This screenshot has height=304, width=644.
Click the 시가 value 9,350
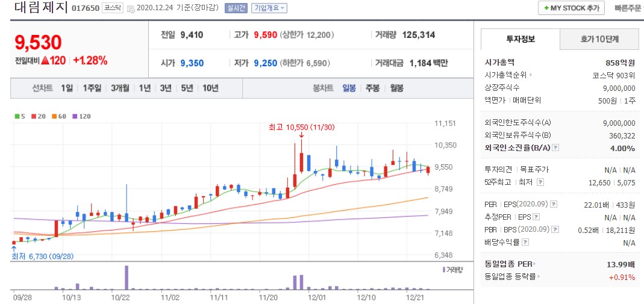point(192,63)
